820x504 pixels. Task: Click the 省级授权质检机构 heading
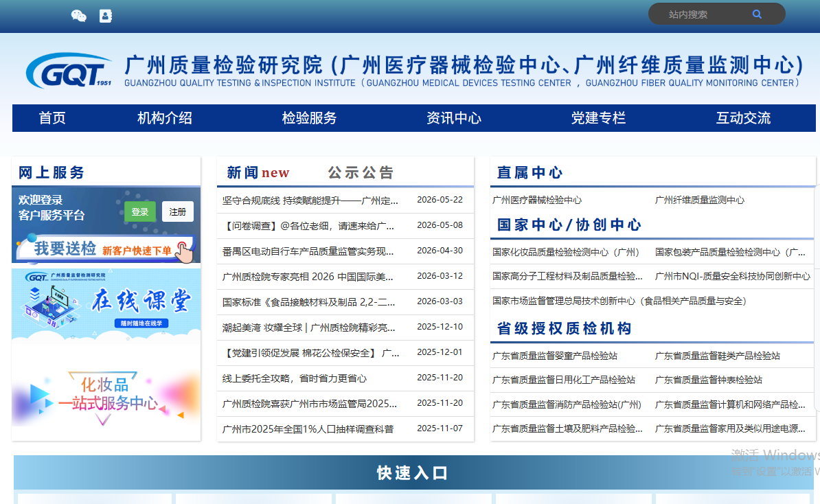[565, 328]
